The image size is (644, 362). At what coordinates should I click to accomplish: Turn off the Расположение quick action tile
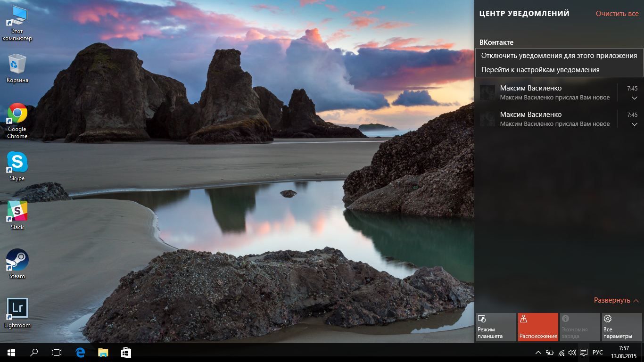tap(538, 327)
